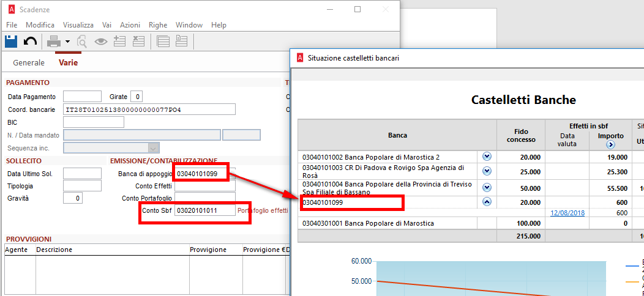This screenshot has height=296, width=644.
Task: Open the File menu
Action: [12, 25]
